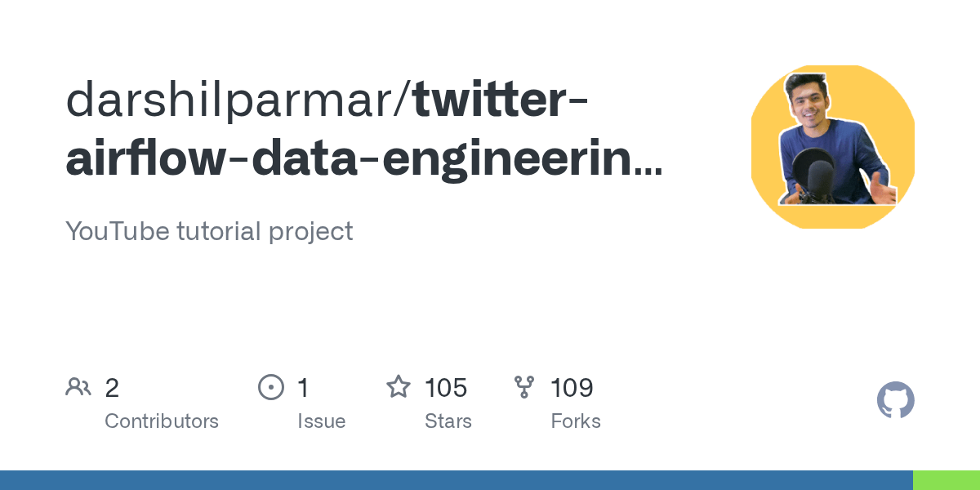The image size is (980, 490).
Task: Click the Issue circle-dot icon
Action: pyautogui.click(x=270, y=387)
